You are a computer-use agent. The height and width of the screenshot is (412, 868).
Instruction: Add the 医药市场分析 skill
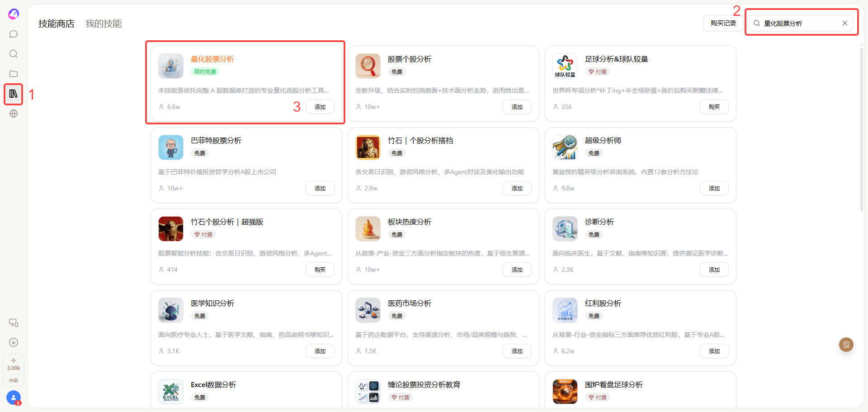[x=517, y=351]
